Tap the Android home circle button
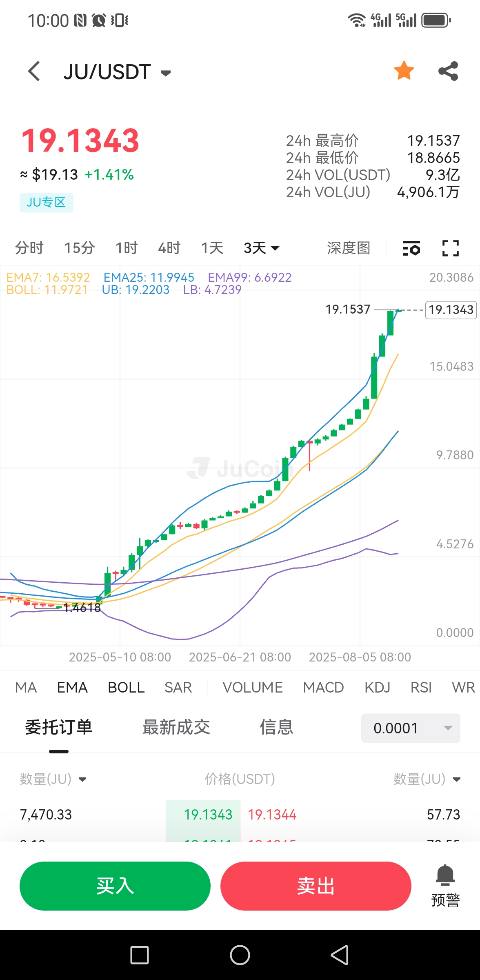 click(x=240, y=955)
